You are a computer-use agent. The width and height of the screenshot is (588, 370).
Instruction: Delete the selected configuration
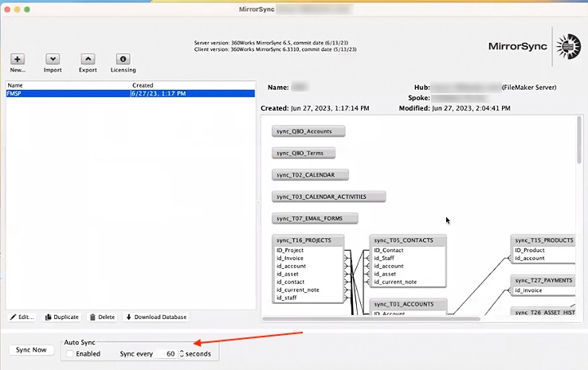[x=102, y=317]
